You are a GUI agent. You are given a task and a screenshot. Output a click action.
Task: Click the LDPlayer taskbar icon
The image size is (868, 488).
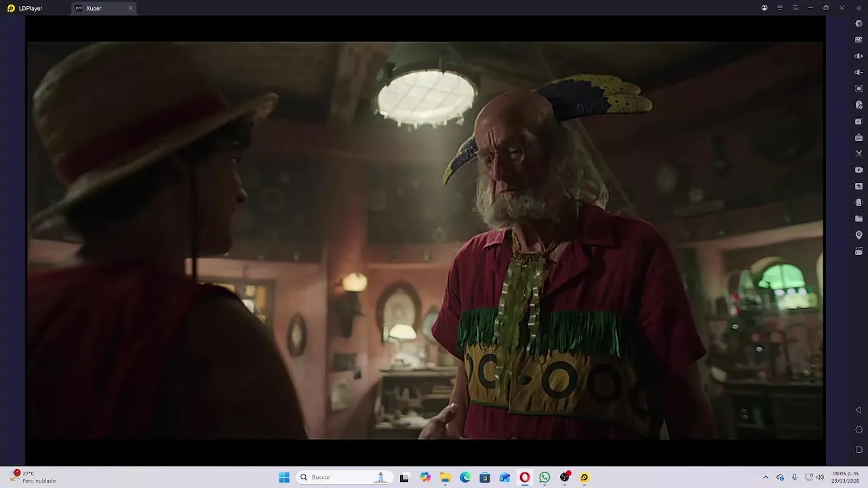[x=585, y=477]
